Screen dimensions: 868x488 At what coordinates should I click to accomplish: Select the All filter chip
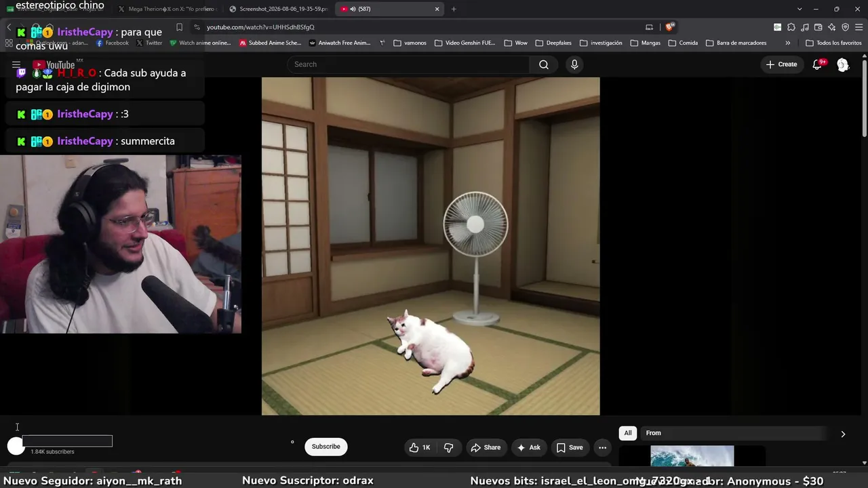point(628,433)
